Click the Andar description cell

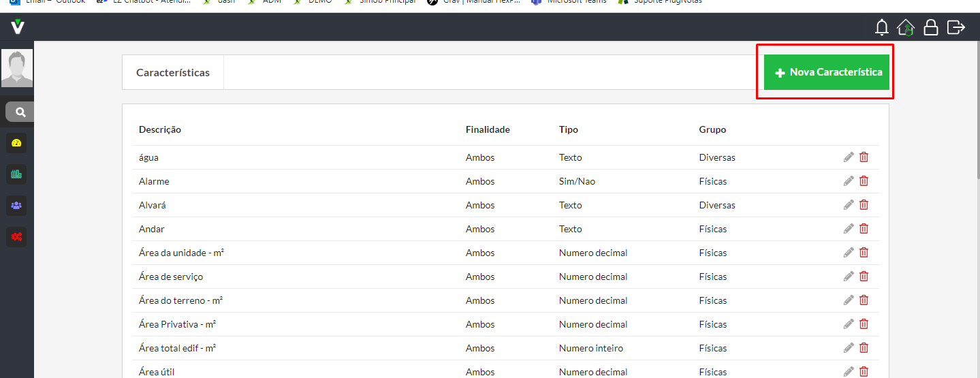pyautogui.click(x=152, y=229)
